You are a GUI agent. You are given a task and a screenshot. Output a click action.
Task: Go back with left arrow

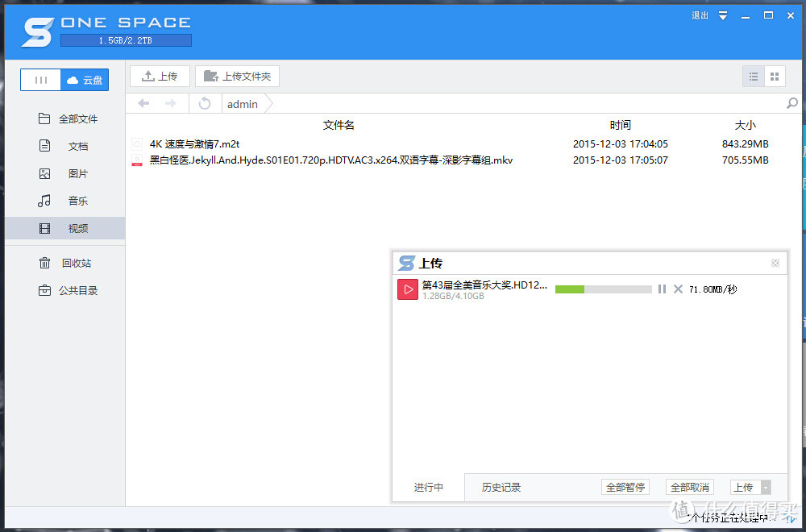point(143,103)
